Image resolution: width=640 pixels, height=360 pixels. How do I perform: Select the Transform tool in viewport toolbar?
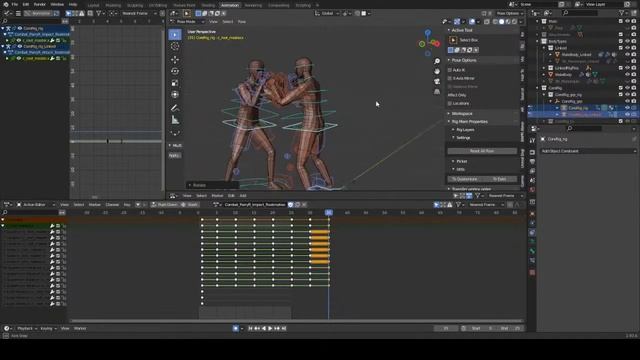pyautogui.click(x=175, y=94)
